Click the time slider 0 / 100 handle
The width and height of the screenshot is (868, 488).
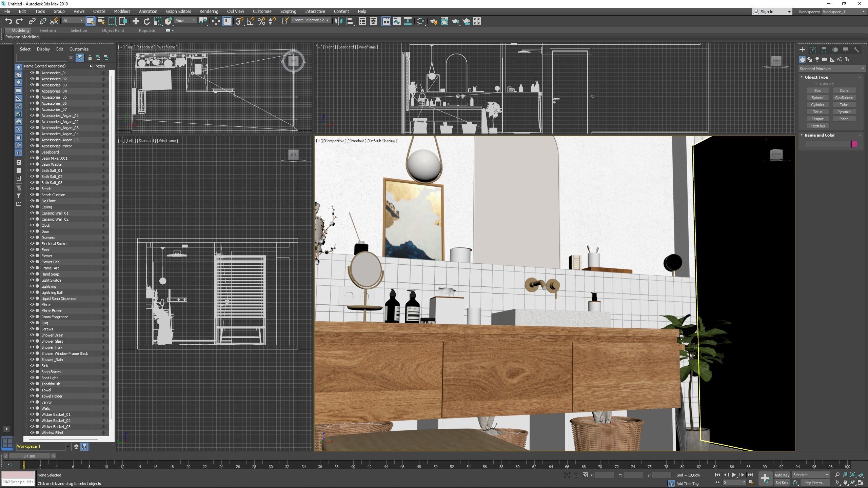pos(29,456)
